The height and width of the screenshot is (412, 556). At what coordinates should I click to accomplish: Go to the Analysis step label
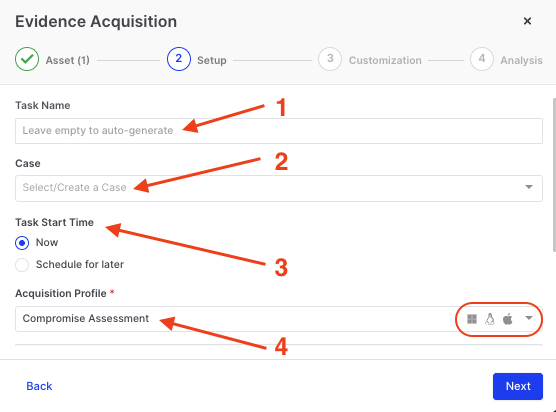[x=521, y=60]
